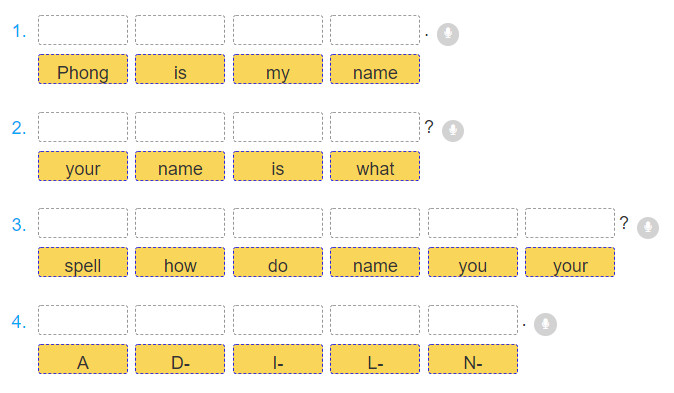The height and width of the screenshot is (393, 674).
Task: Choose the 'you' word tile
Action: [473, 262]
